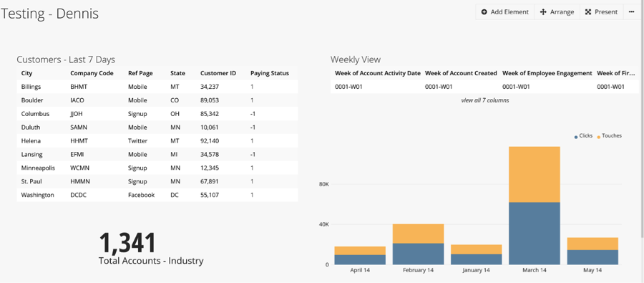Click the 1,341 Total Accounts number

tap(127, 243)
